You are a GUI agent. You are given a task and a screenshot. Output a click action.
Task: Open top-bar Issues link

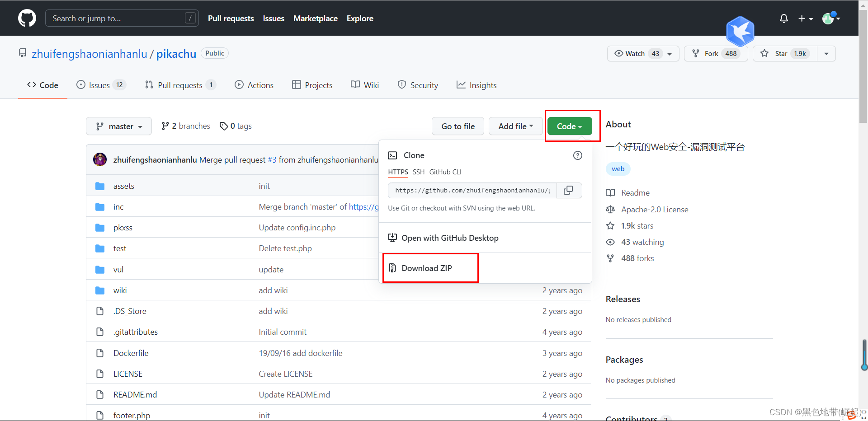(274, 19)
